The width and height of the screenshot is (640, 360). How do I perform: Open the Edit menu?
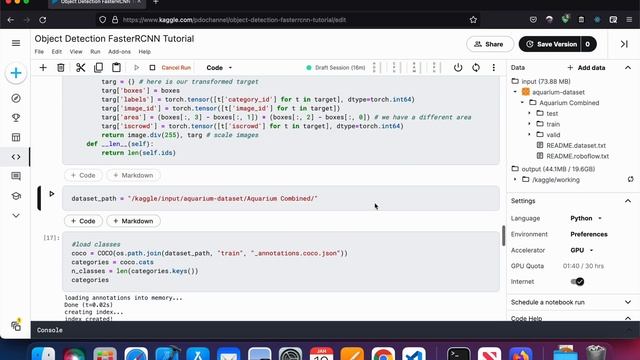pos(57,52)
